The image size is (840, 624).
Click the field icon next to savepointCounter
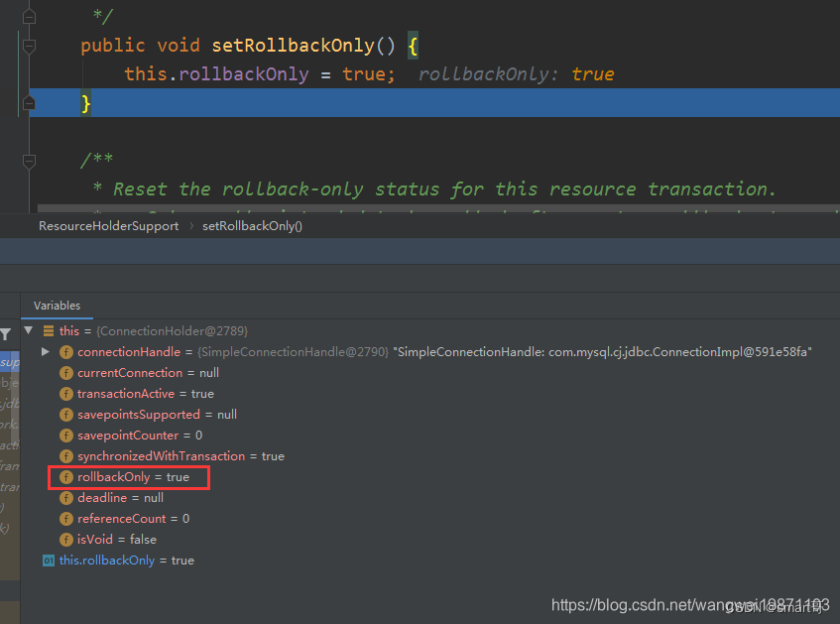[65, 436]
